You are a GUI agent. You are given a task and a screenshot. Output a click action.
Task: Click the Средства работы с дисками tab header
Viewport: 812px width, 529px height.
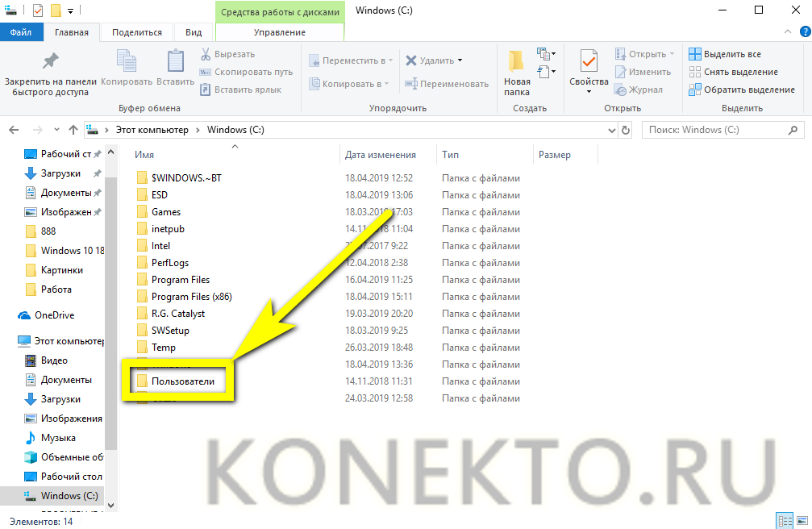click(280, 12)
